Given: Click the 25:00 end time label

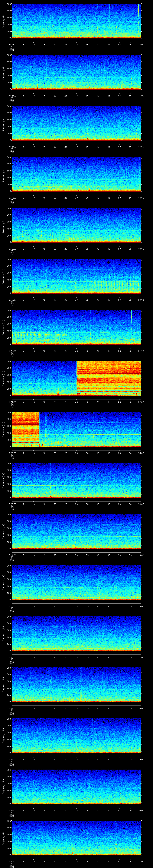Looking at the screenshot, I should tap(141, 555).
